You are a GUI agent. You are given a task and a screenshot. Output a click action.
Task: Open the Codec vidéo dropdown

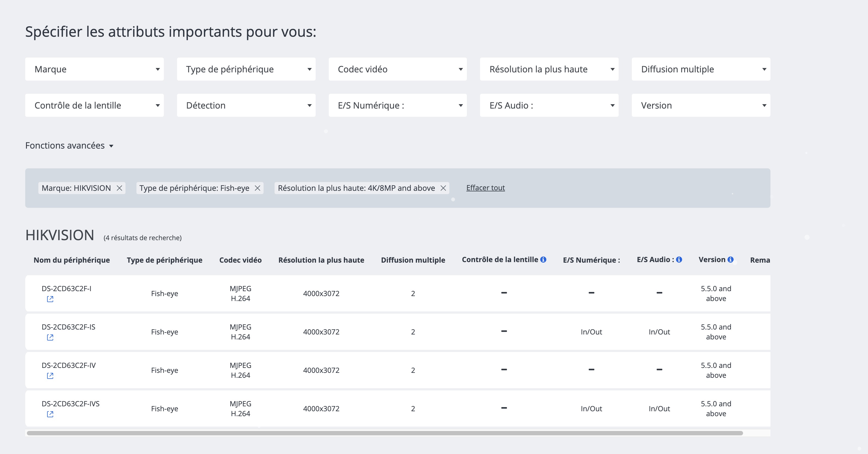[398, 69]
